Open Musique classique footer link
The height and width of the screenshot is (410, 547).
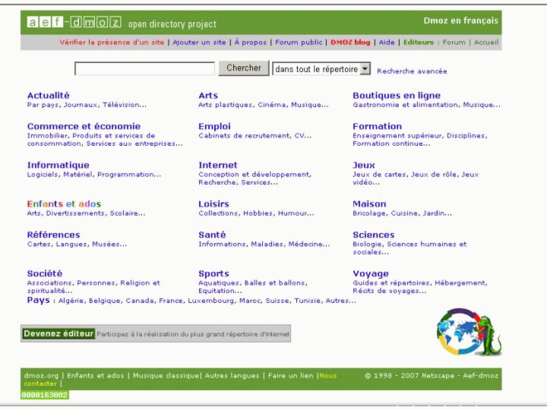(x=166, y=376)
